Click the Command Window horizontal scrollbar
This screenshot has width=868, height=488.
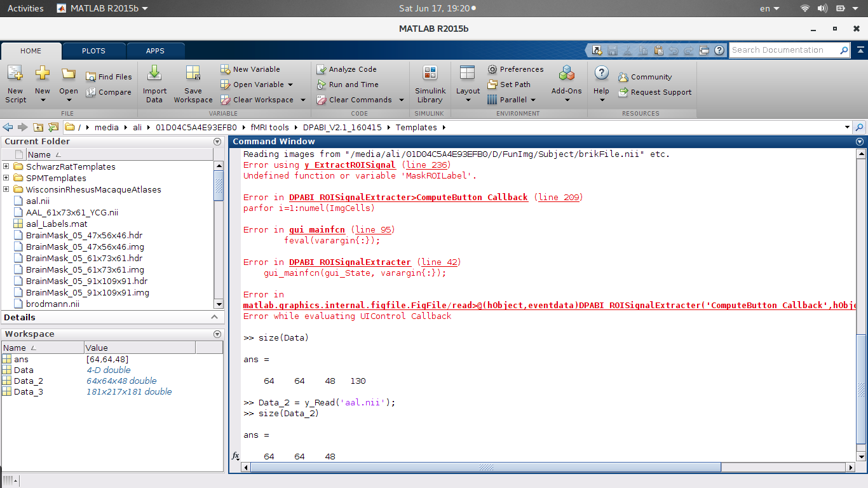486,467
